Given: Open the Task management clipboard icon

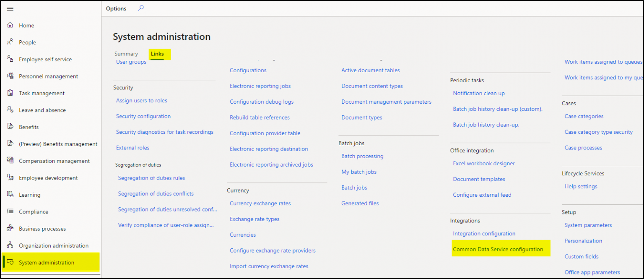Looking at the screenshot, I should point(10,93).
